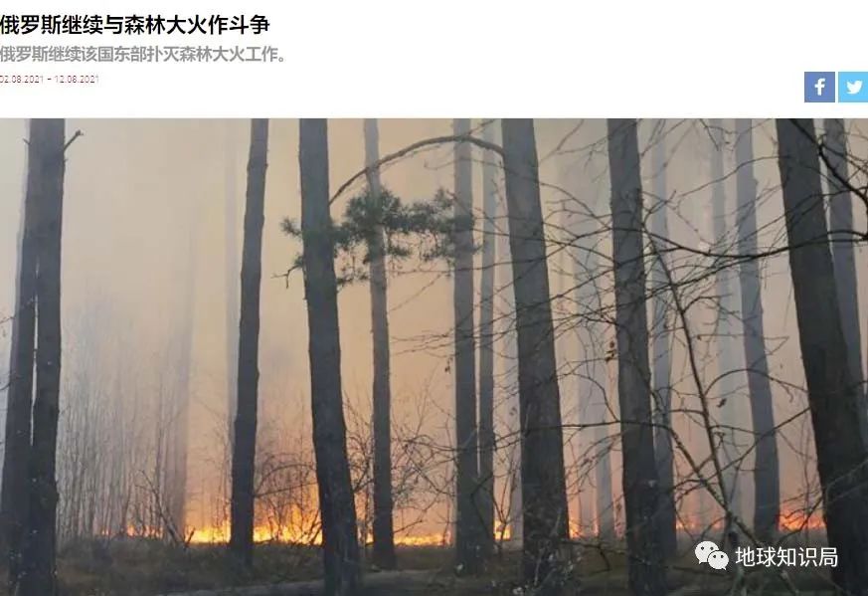868x596 pixels.
Task: Click the character 争 ending the headline
Action: click(x=260, y=25)
